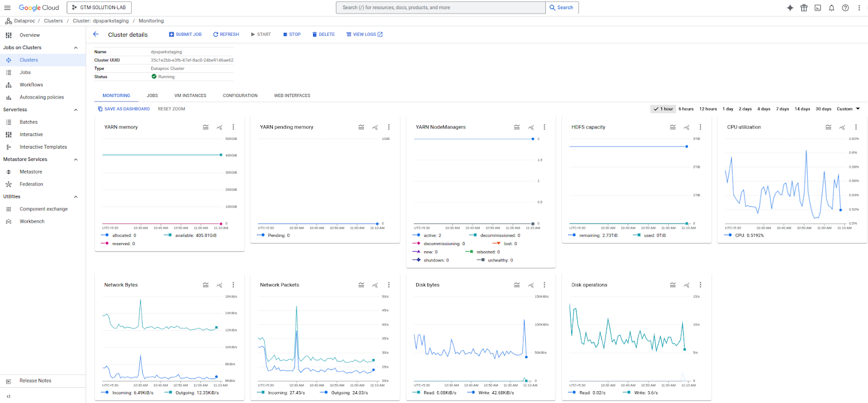Viewport: 868px width, 403px height.
Task: Save monitoring charts as dashboard
Action: tap(124, 109)
